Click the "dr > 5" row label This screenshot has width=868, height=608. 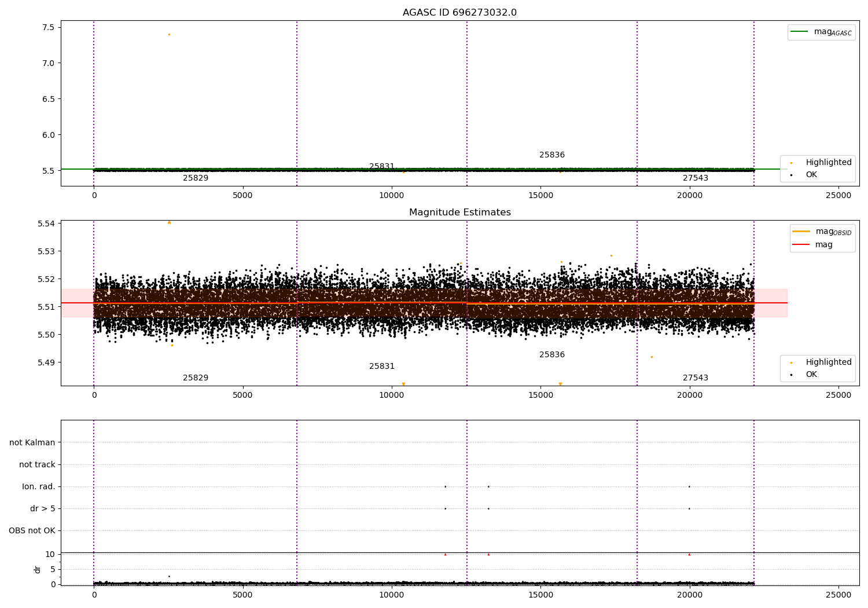[43, 508]
